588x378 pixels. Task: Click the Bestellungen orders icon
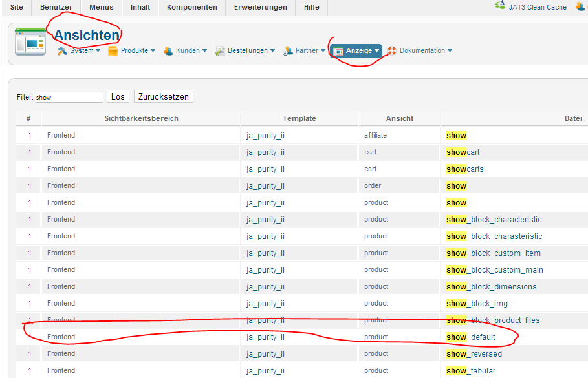(x=220, y=51)
